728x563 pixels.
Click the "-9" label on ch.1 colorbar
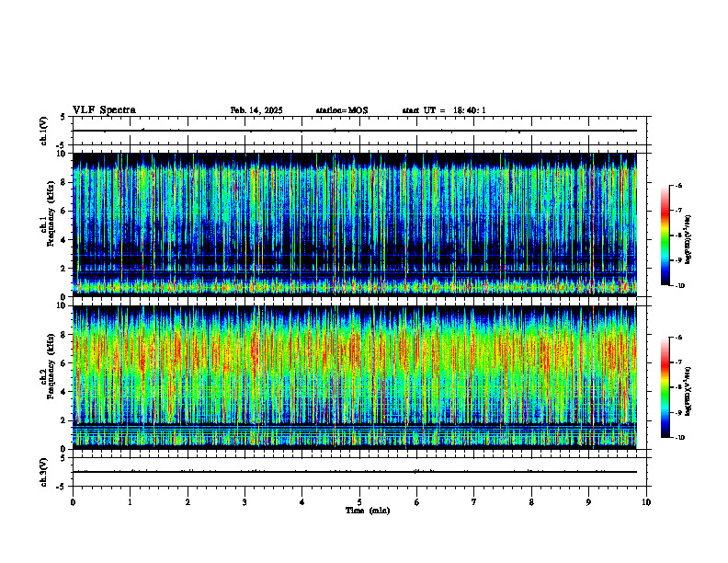[678, 260]
